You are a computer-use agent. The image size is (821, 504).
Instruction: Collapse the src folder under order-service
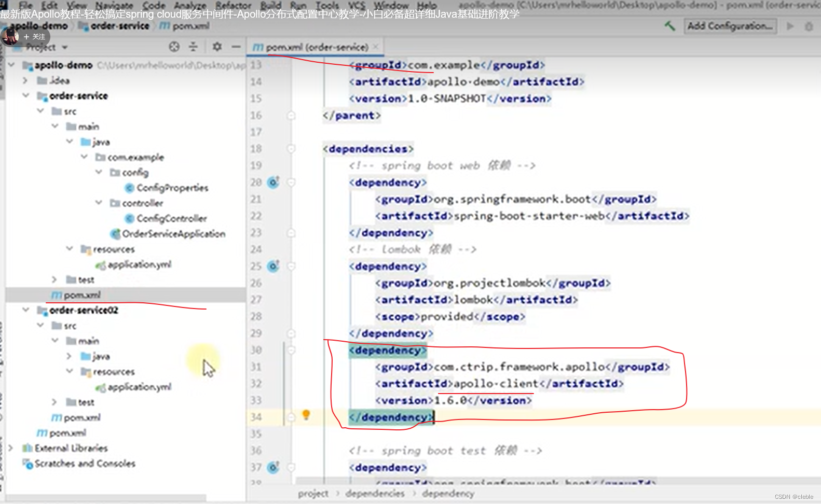(x=40, y=111)
